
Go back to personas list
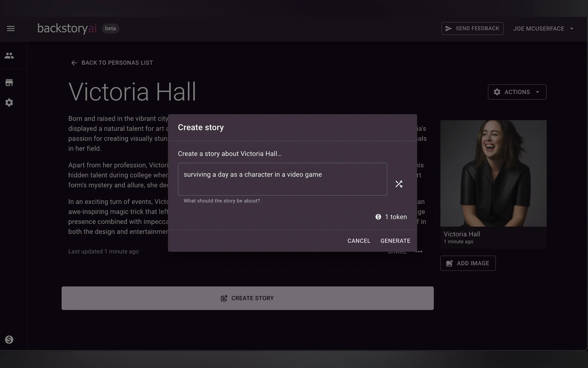click(x=112, y=63)
